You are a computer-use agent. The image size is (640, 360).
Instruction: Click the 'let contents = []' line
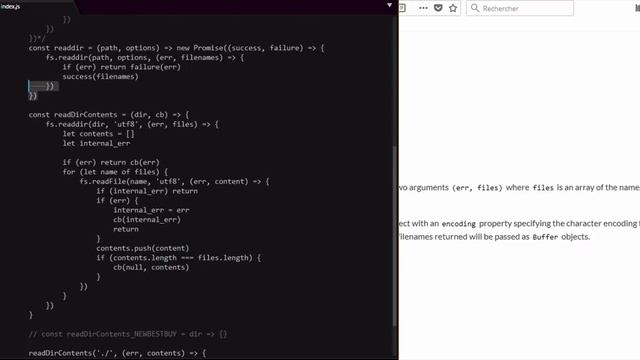(98, 134)
